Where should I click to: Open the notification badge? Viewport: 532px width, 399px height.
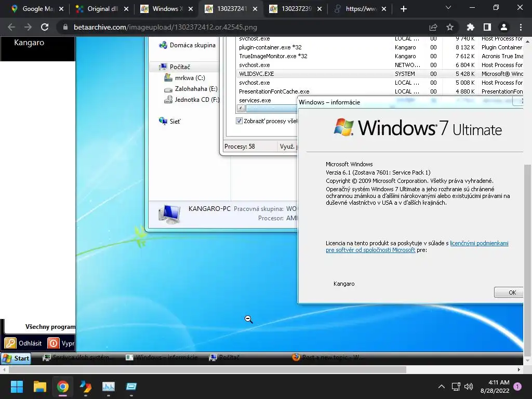(x=517, y=387)
